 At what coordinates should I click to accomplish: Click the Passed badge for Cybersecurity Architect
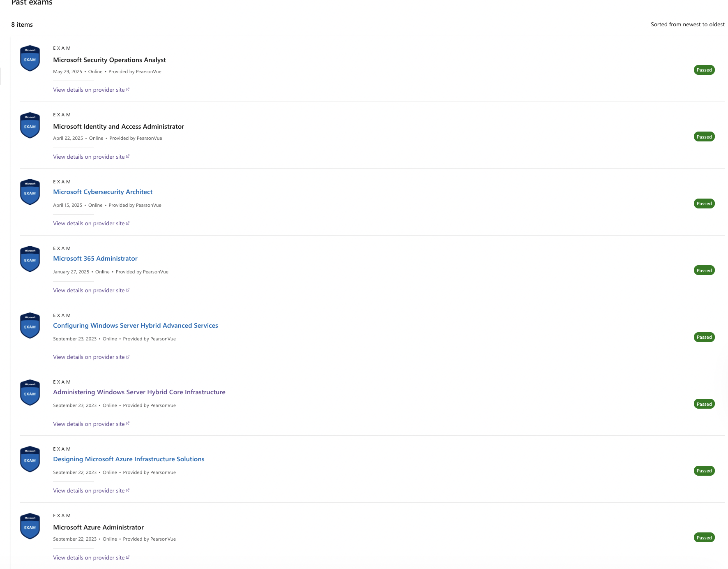(704, 204)
